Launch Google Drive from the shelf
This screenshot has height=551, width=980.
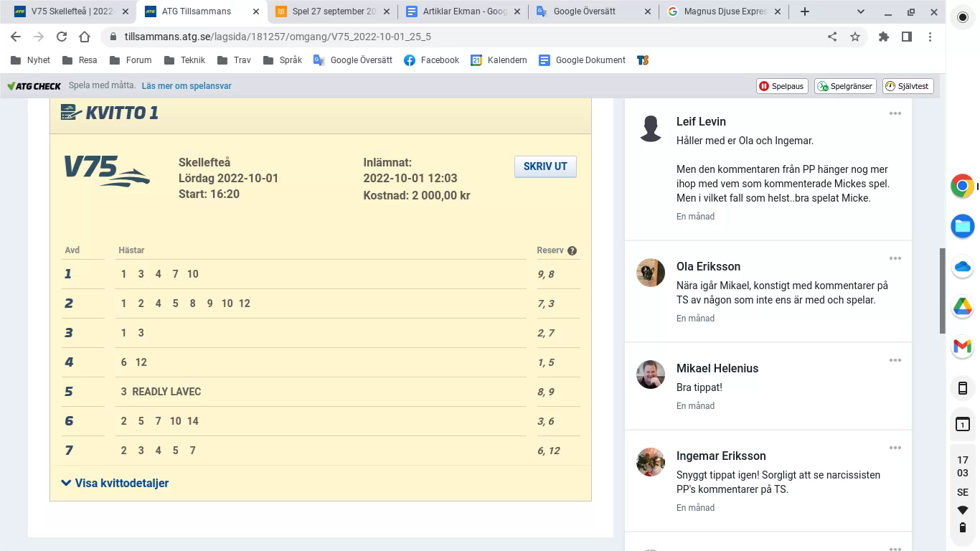962,307
